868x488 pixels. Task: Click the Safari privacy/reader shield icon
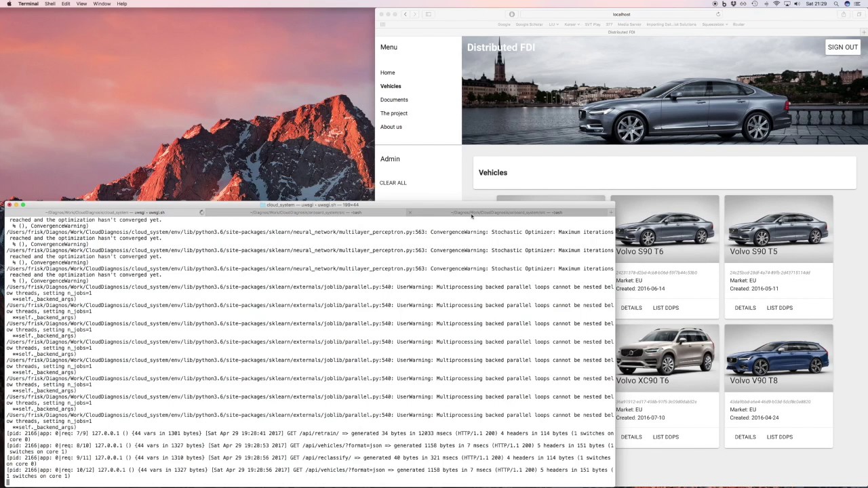(x=512, y=14)
